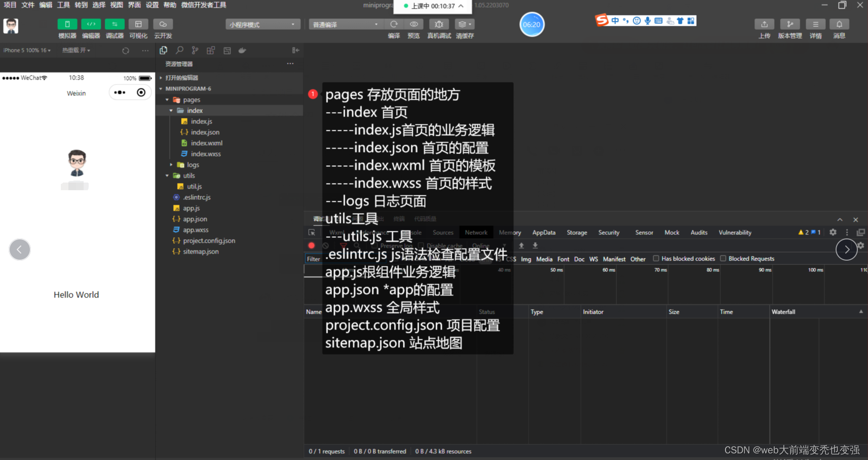This screenshot has height=460, width=868.
Task: Switch to the Sources tab in debugger
Action: pos(442,232)
